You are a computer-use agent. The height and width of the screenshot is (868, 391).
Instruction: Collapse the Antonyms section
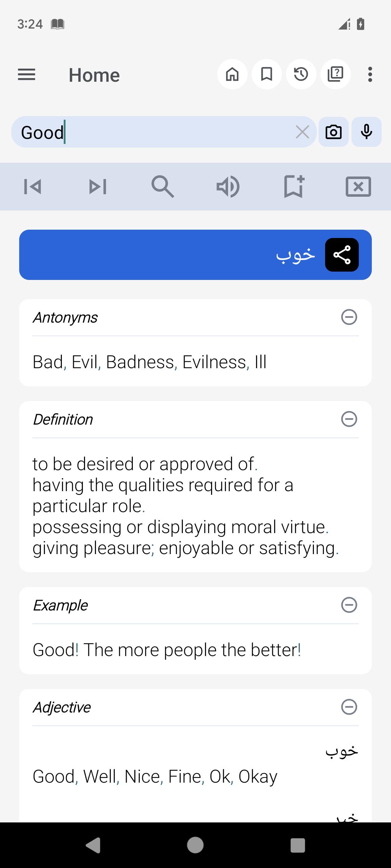click(349, 317)
